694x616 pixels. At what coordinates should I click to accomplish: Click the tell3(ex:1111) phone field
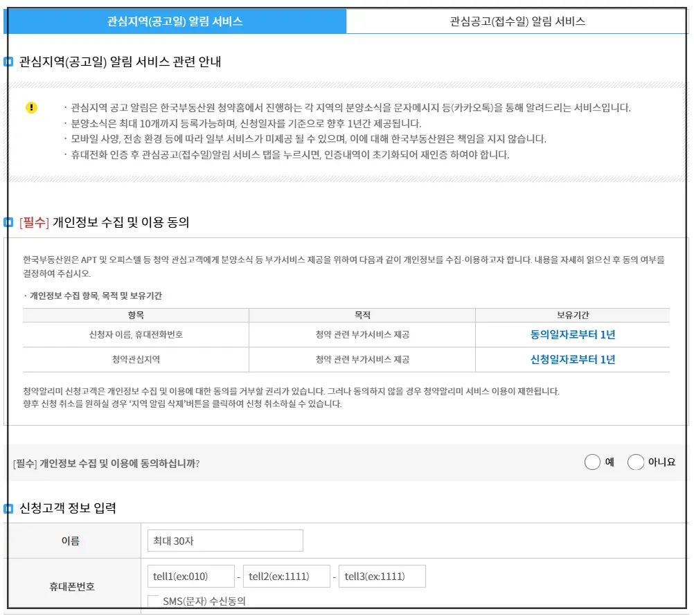click(x=382, y=575)
